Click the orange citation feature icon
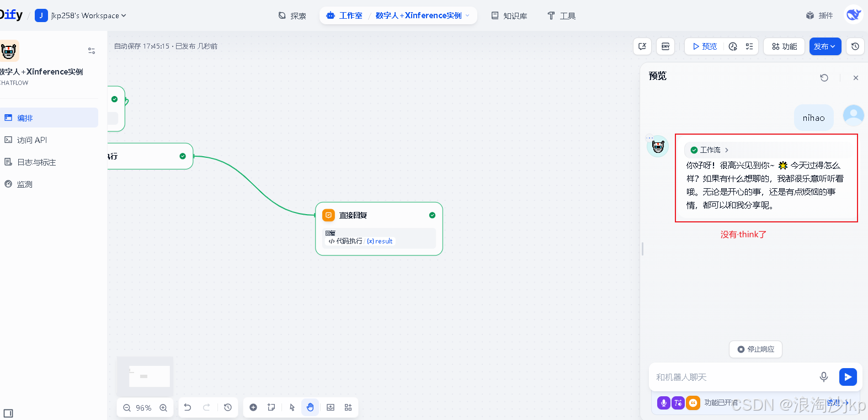 click(x=693, y=403)
